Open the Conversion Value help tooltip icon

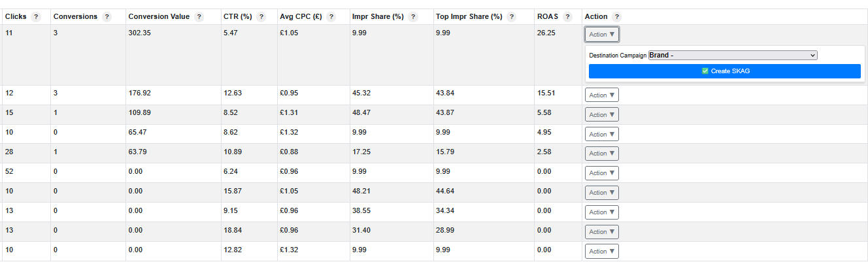[x=199, y=17]
